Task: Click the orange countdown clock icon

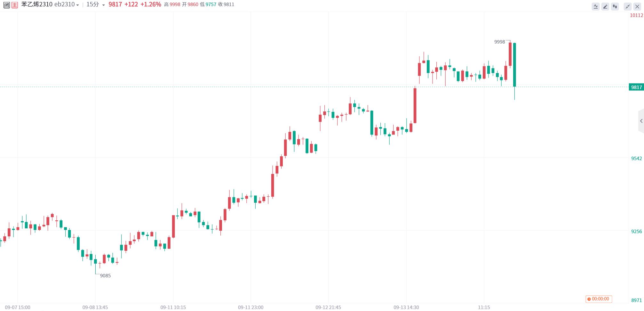Action: (589, 299)
